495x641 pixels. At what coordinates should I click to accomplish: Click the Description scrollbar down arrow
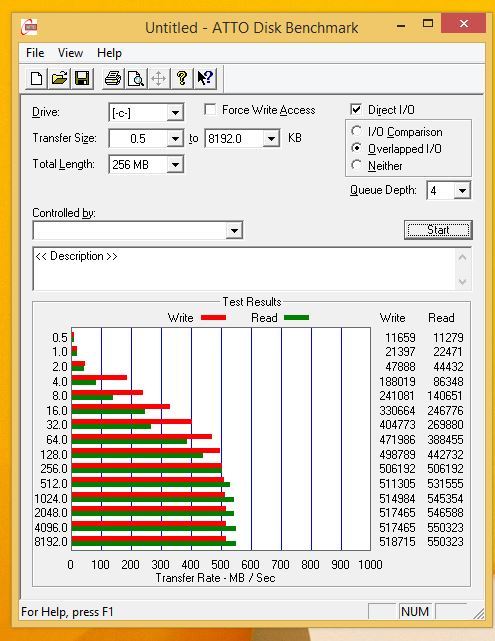(463, 281)
